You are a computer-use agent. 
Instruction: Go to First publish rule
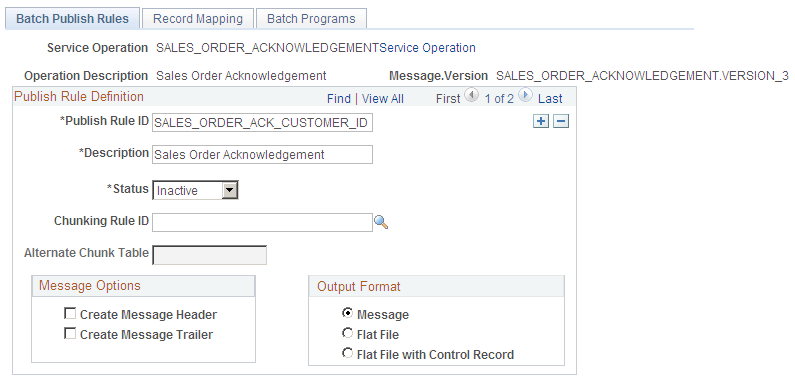(x=448, y=98)
